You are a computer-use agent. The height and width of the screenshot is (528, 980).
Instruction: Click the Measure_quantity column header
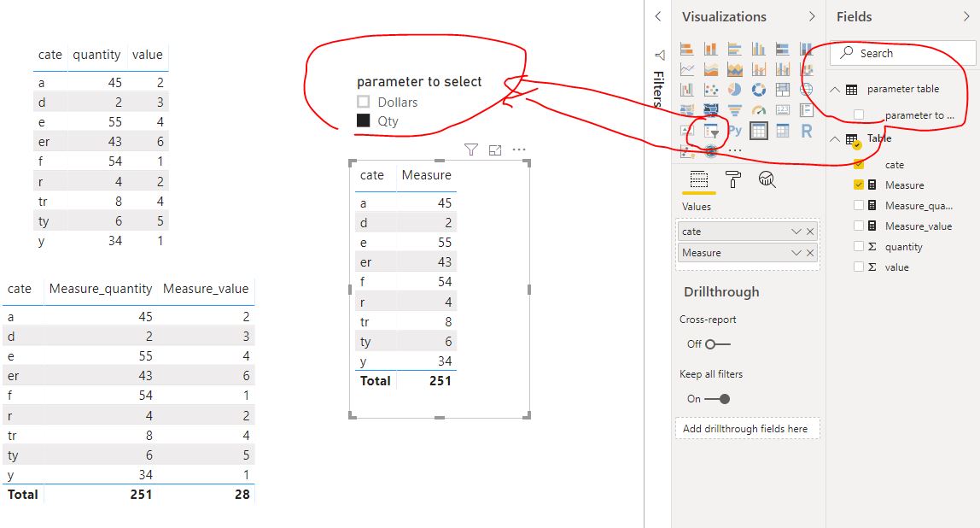point(101,289)
